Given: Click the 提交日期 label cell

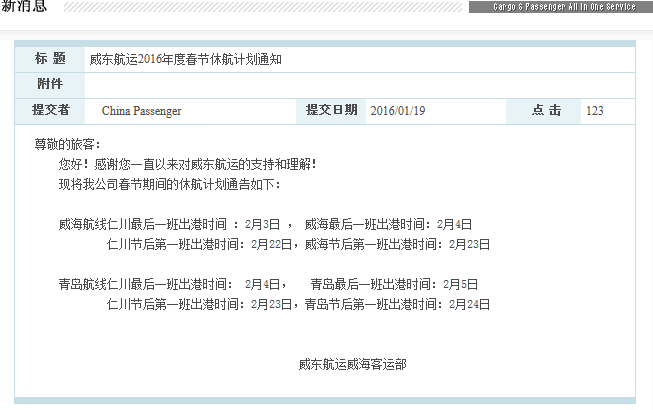Looking at the screenshot, I should pyautogui.click(x=331, y=111).
